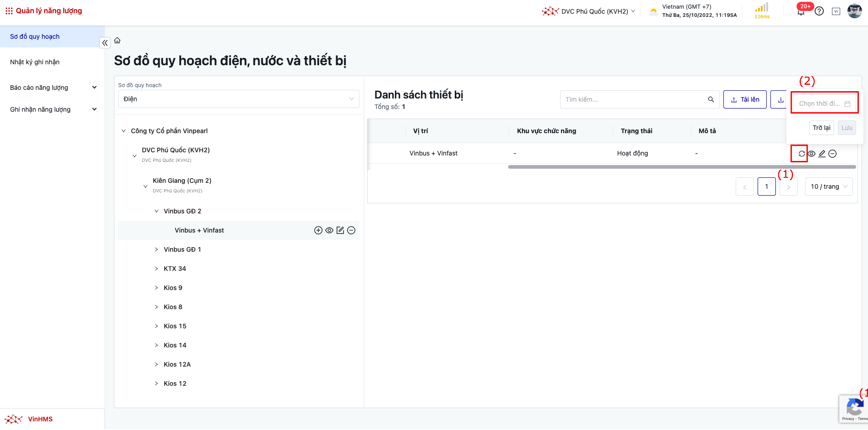Collapse the Kiên Giang (Cụm 2) node
Viewport: 868px width, 430px height.
[x=146, y=186]
